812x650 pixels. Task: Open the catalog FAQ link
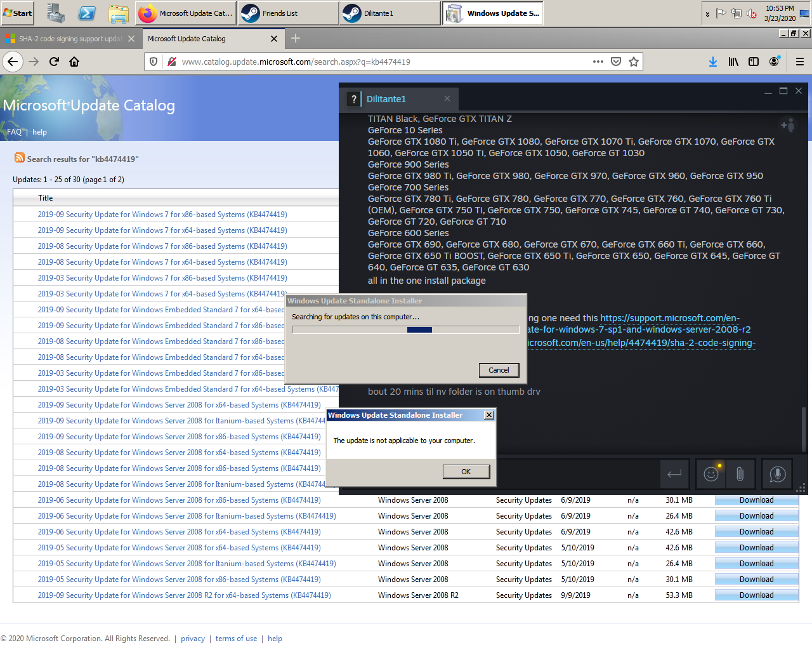tap(14, 132)
